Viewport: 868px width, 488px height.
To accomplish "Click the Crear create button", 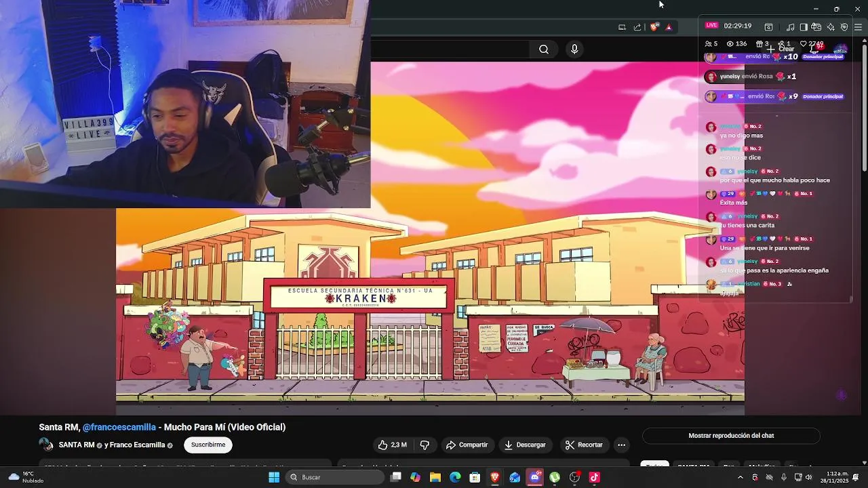I will point(781,49).
